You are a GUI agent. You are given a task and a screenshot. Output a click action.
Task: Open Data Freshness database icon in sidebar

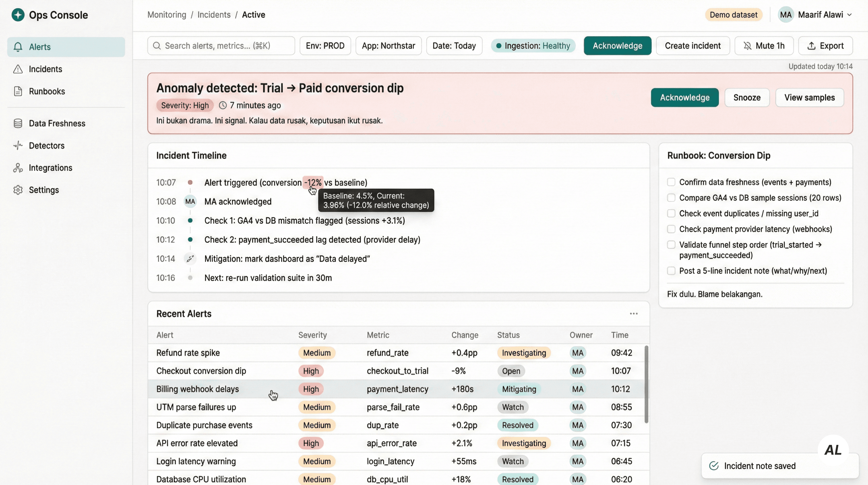coord(18,123)
